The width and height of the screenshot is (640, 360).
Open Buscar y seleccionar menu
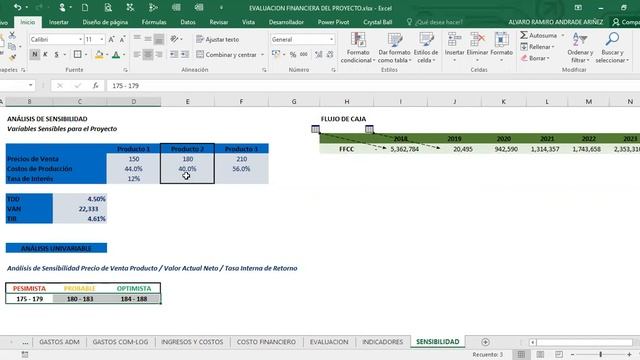click(x=612, y=48)
